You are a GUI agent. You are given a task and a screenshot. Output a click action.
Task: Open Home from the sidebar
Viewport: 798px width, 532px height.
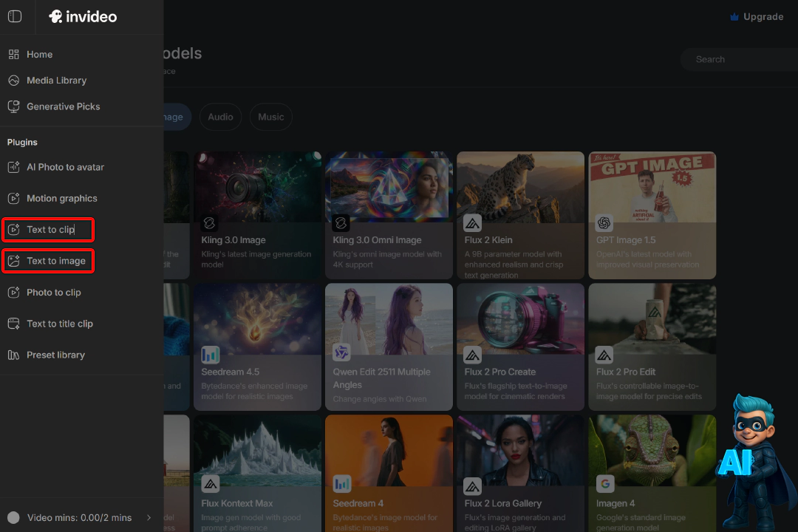coord(39,55)
